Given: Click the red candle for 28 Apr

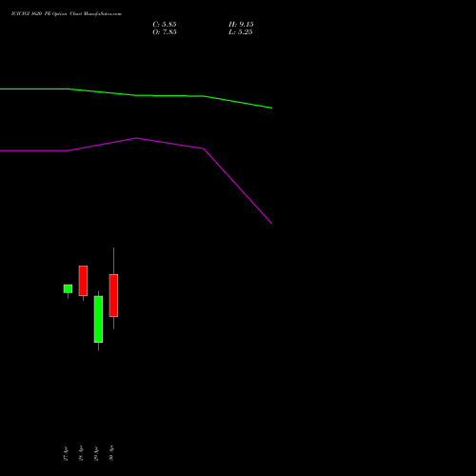Looking at the screenshot, I should (83, 281).
